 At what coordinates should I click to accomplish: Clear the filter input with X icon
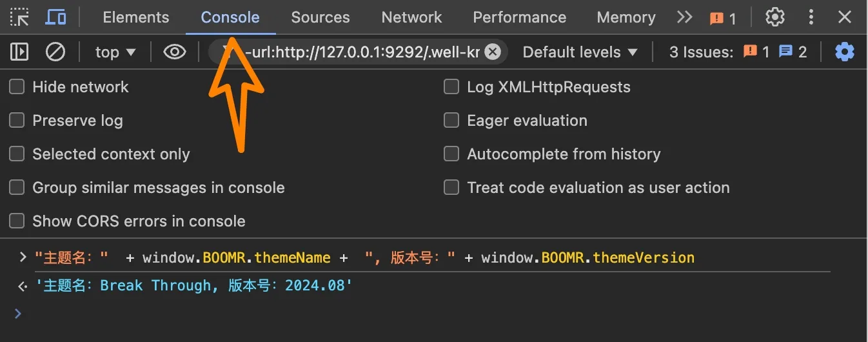click(x=493, y=52)
